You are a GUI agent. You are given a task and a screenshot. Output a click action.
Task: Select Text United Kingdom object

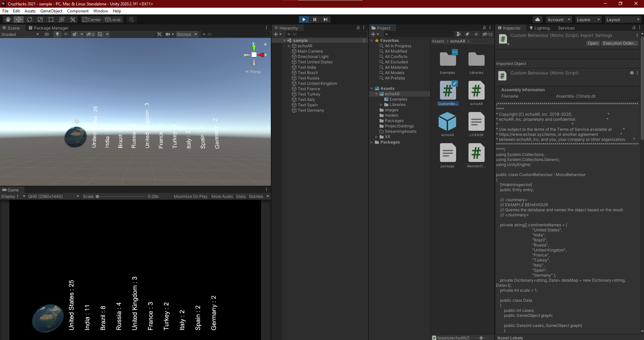pos(317,83)
